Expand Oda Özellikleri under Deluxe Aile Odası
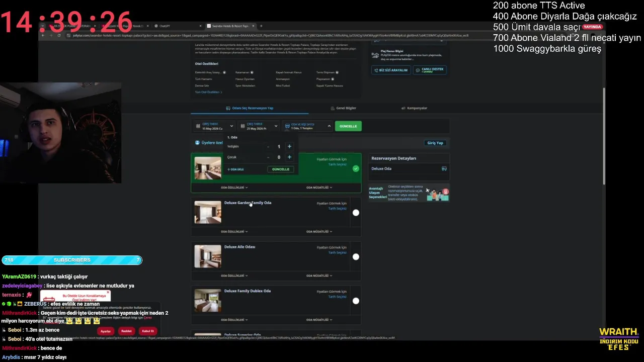 234,276
